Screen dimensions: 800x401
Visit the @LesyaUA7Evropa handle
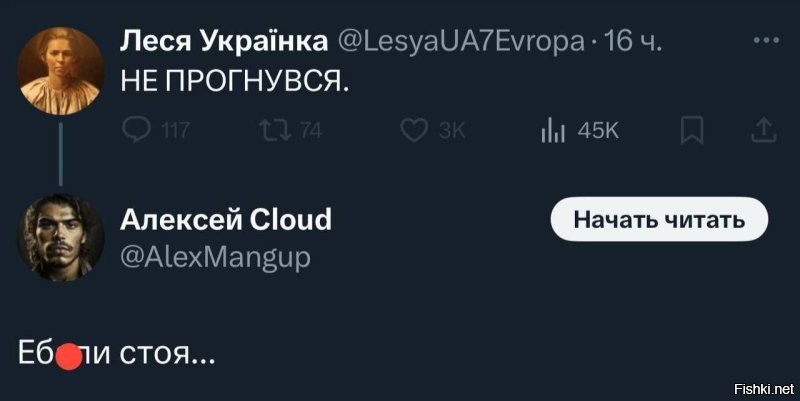[x=461, y=42]
